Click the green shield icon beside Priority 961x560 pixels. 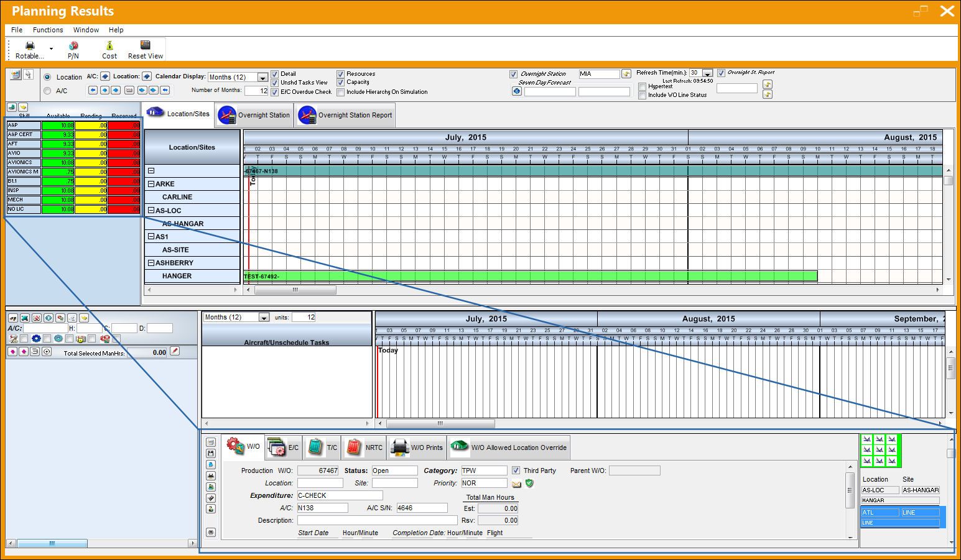pyautogui.click(x=529, y=483)
